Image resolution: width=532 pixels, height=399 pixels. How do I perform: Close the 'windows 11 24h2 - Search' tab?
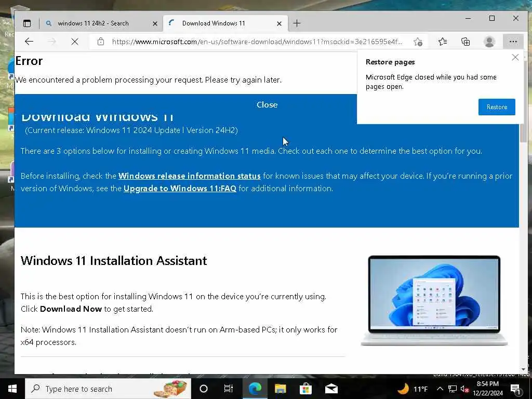[x=155, y=23]
